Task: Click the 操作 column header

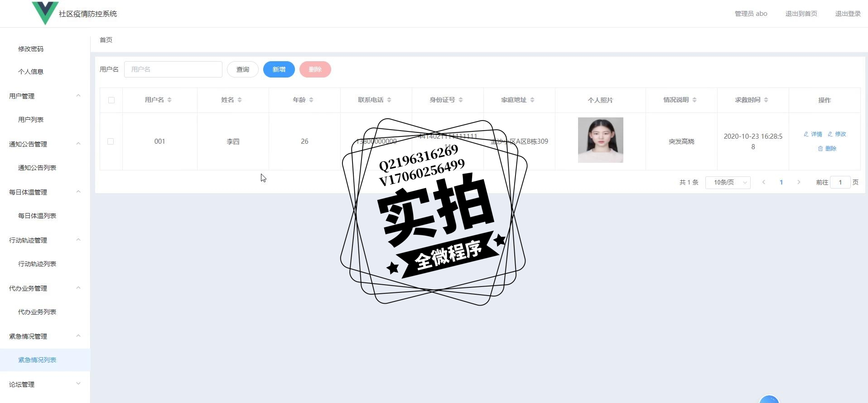Action: tap(825, 100)
